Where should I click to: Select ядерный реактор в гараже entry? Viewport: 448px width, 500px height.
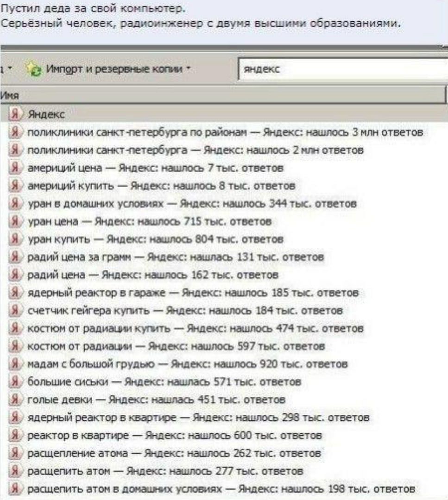point(193,293)
